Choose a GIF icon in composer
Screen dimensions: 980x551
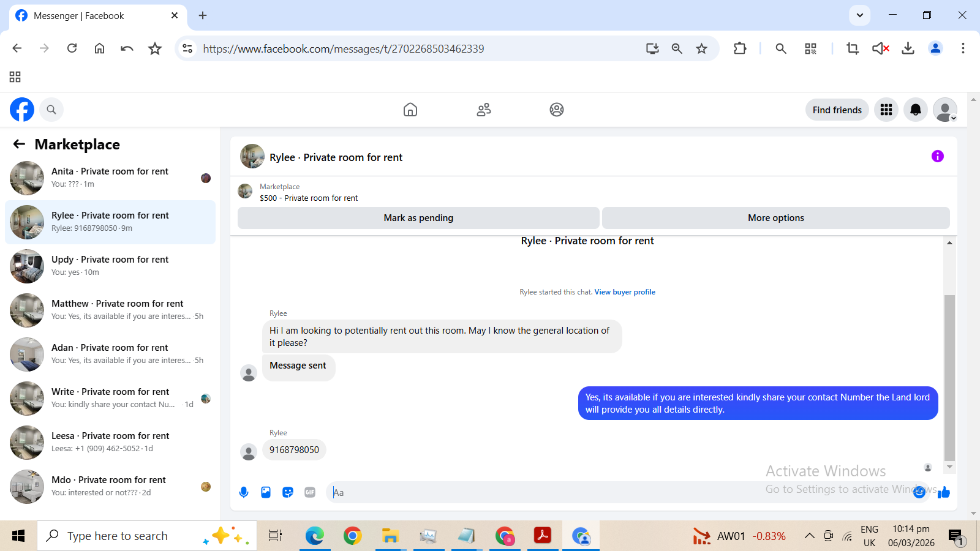pos(310,492)
